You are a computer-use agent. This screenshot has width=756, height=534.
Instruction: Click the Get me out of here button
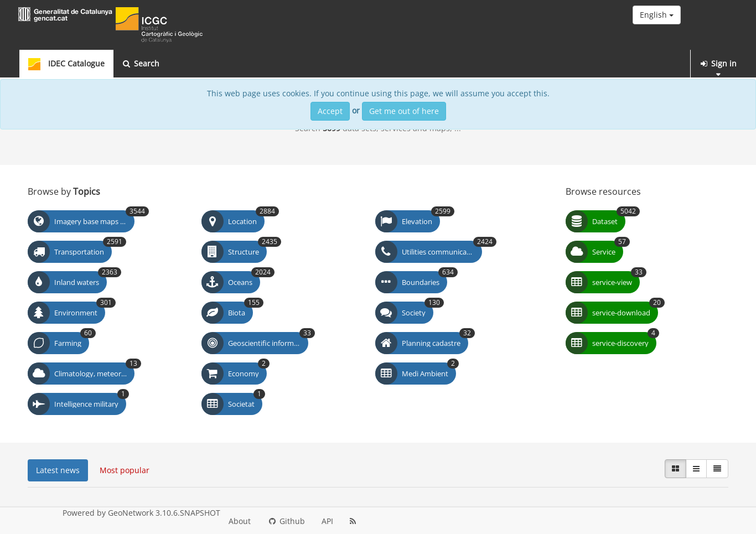[x=404, y=111]
